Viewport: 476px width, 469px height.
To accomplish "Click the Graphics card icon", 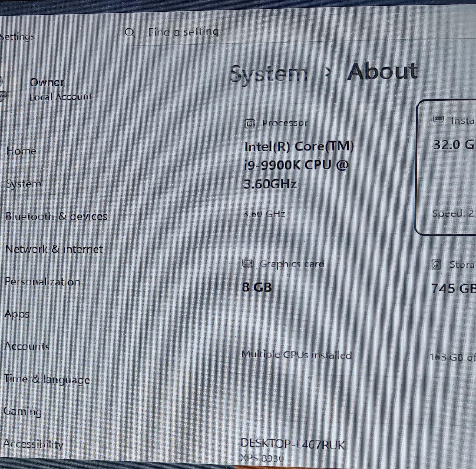I will (248, 264).
